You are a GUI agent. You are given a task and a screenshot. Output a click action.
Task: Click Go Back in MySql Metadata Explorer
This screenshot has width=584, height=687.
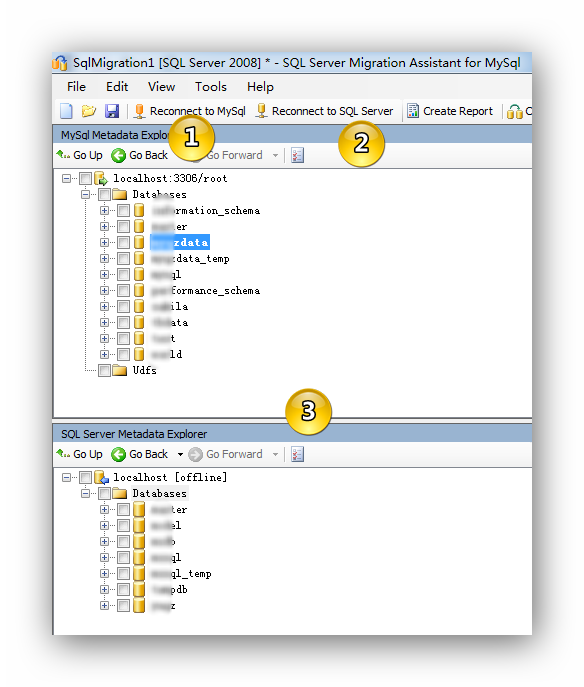139,155
